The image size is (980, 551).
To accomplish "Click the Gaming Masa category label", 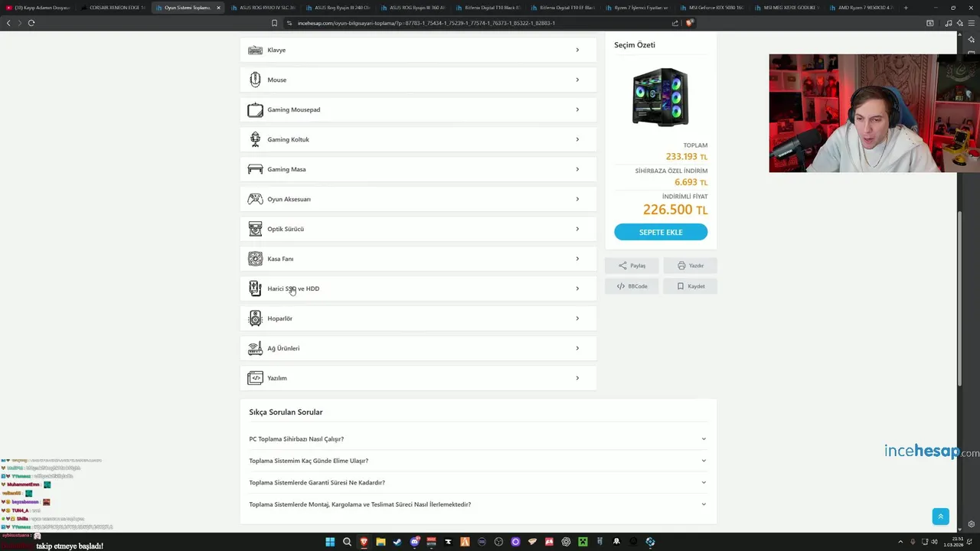I will click(x=286, y=169).
